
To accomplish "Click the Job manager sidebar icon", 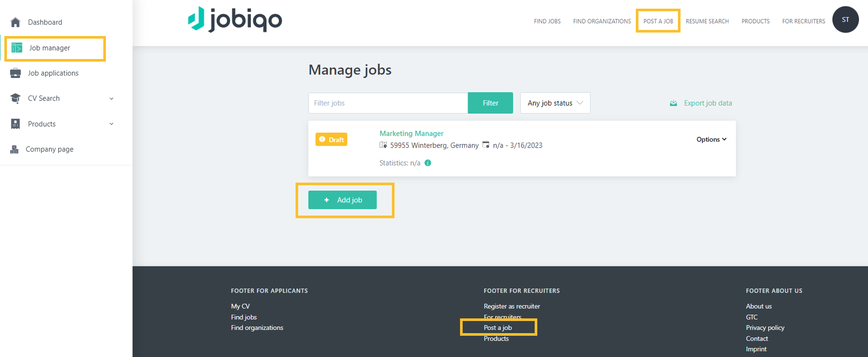I will click(x=16, y=48).
